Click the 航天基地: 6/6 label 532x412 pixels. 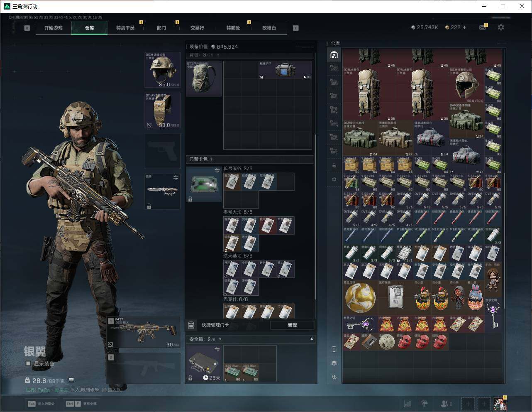pos(238,256)
